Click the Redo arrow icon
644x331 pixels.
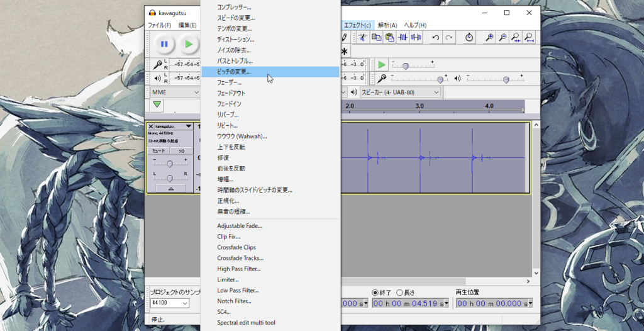[x=449, y=37]
